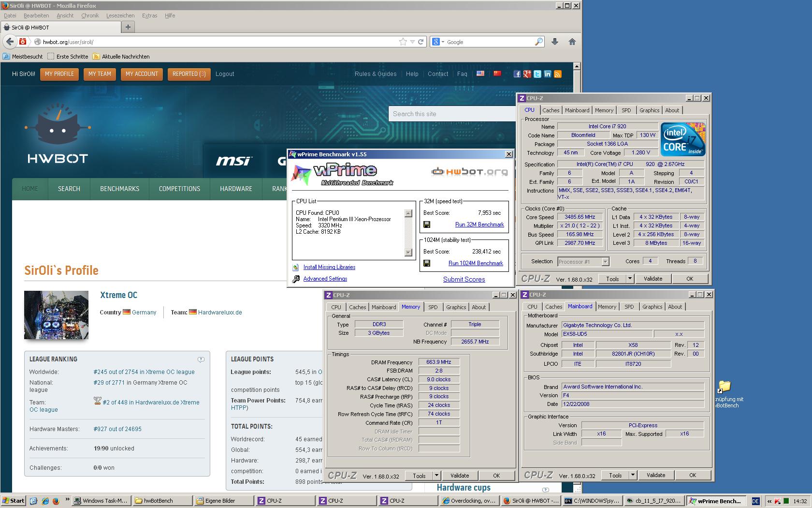812x508 pixels.
Task: Open the Lesezeichen menu in Firefox
Action: pyautogui.click(x=120, y=15)
